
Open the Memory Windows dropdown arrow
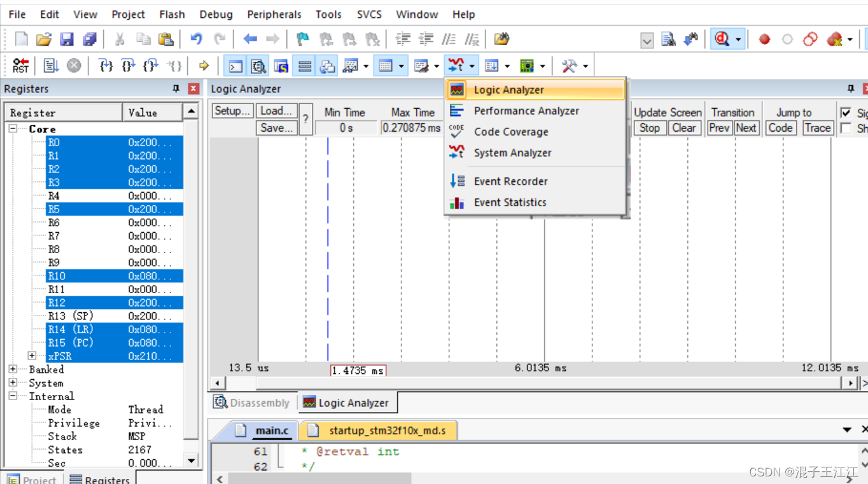click(402, 66)
